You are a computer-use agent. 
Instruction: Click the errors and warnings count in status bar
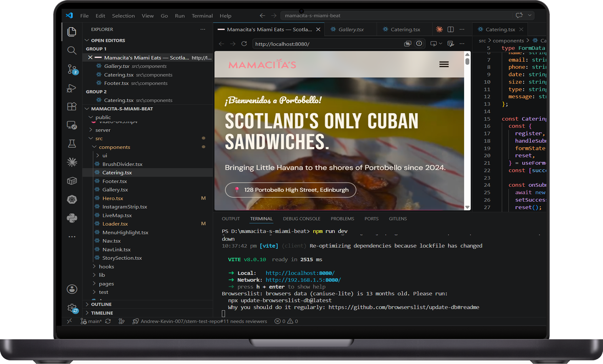286,321
